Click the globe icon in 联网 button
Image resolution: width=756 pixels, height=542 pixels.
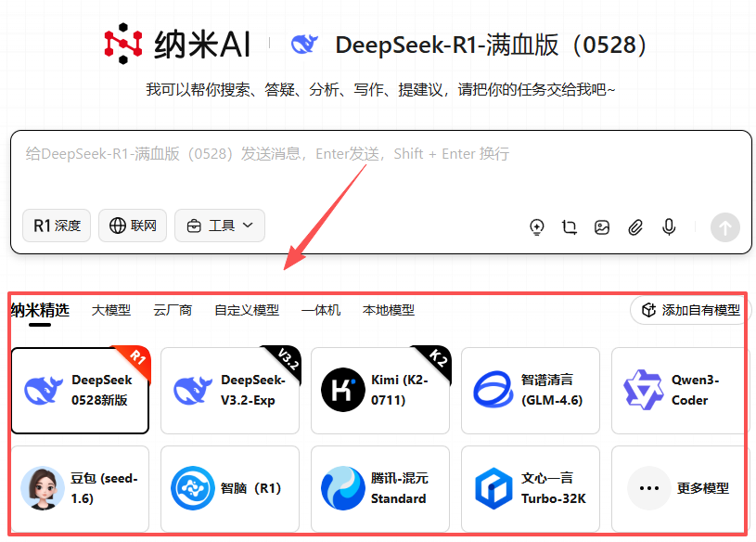(x=118, y=226)
